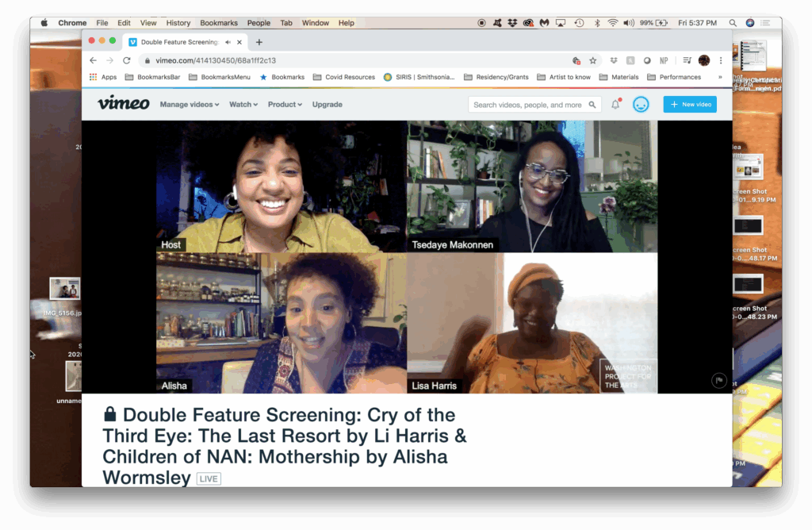Viewport: 812px width, 530px height.
Task: Click the Upgrade link
Action: (x=327, y=105)
